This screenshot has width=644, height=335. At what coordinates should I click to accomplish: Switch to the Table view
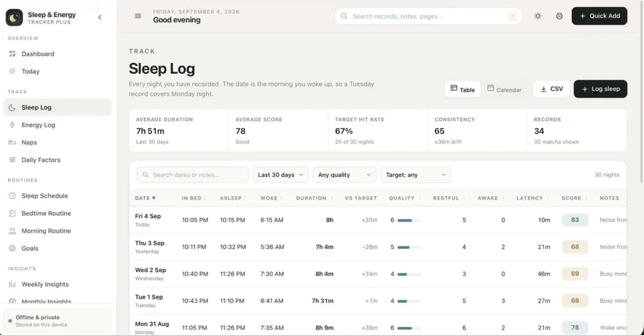pos(462,89)
